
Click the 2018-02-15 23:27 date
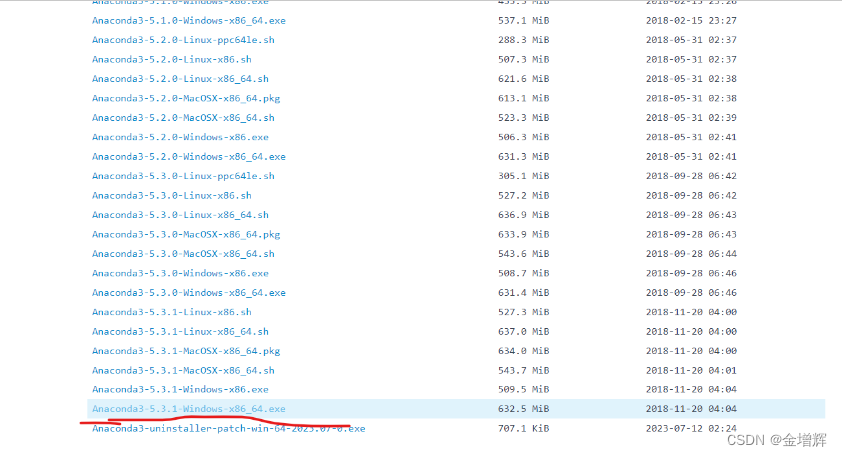pos(691,20)
